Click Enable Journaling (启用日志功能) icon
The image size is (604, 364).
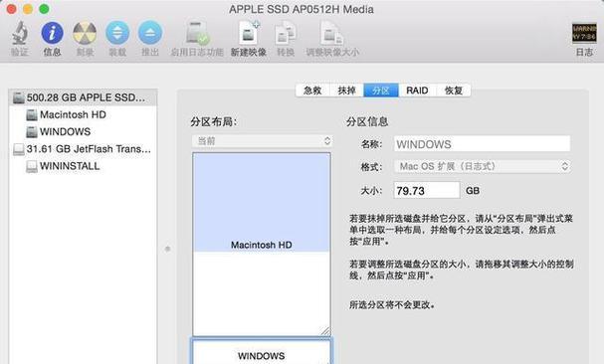[197, 33]
